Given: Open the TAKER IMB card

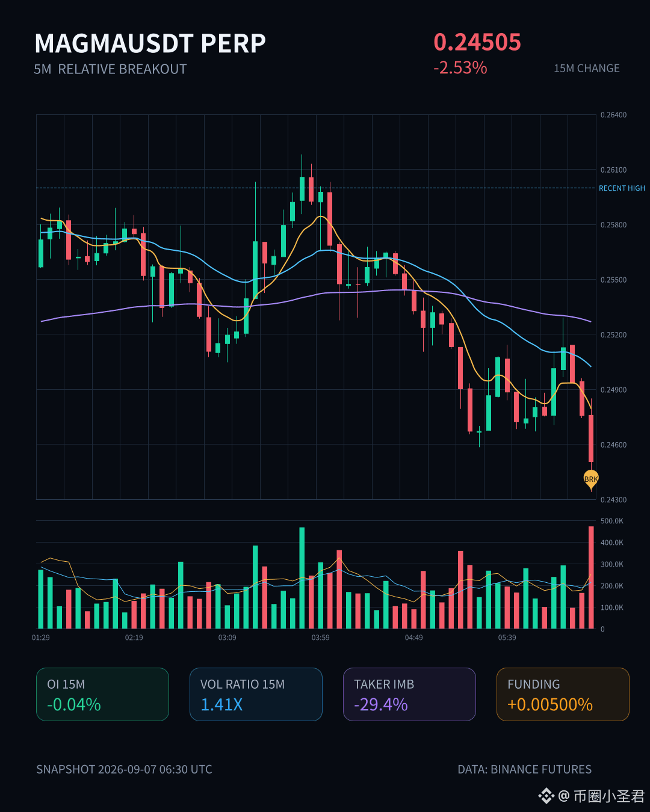Looking at the screenshot, I should (409, 694).
